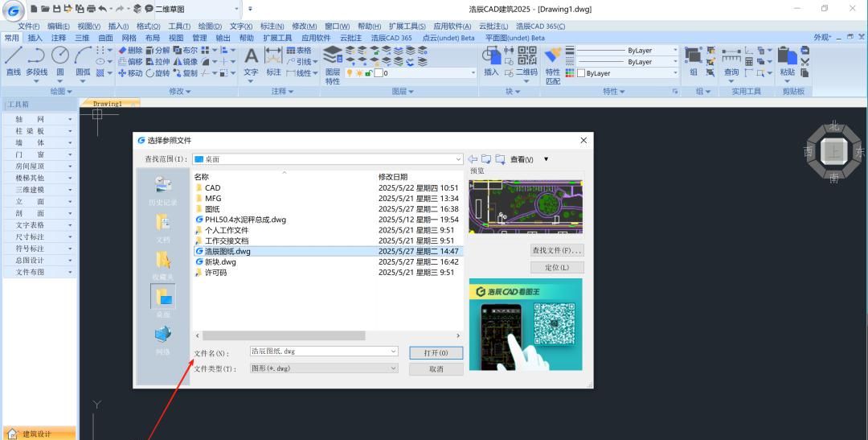This screenshot has height=440, width=868.
Task: Select the 直线 (Line) tool in the ribbon
Action: click(13, 61)
